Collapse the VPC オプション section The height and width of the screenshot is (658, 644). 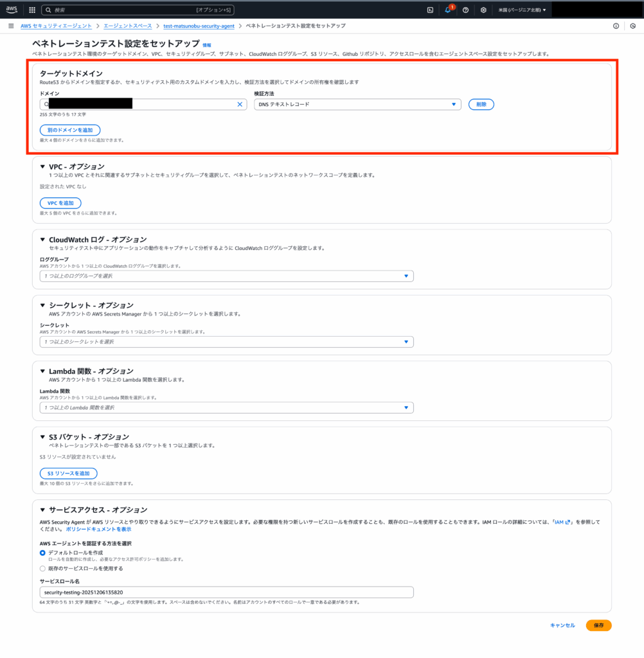[43, 167]
